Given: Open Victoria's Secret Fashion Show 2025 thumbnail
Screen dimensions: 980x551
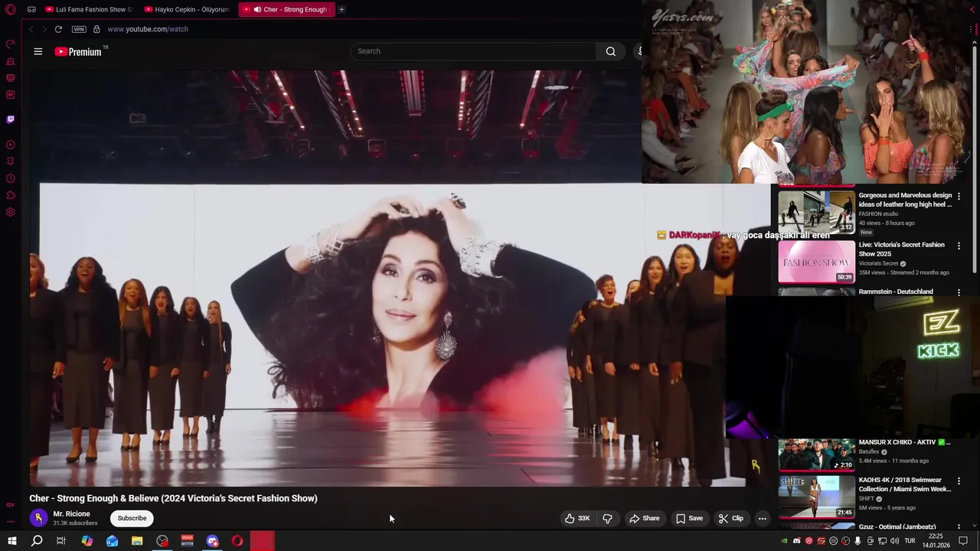Looking at the screenshot, I should tap(817, 262).
